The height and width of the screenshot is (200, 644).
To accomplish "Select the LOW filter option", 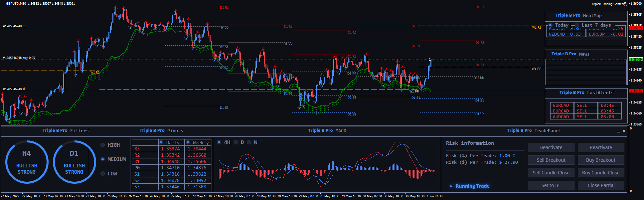I will click(x=103, y=174).
